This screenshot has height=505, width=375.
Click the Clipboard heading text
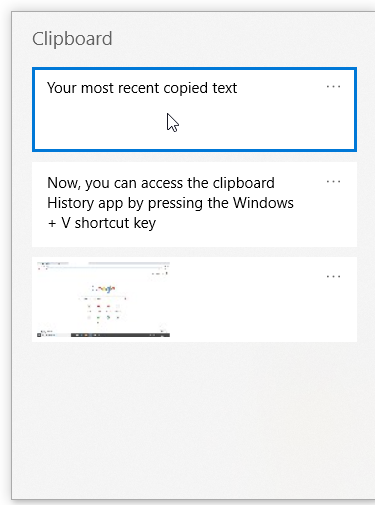[72, 39]
